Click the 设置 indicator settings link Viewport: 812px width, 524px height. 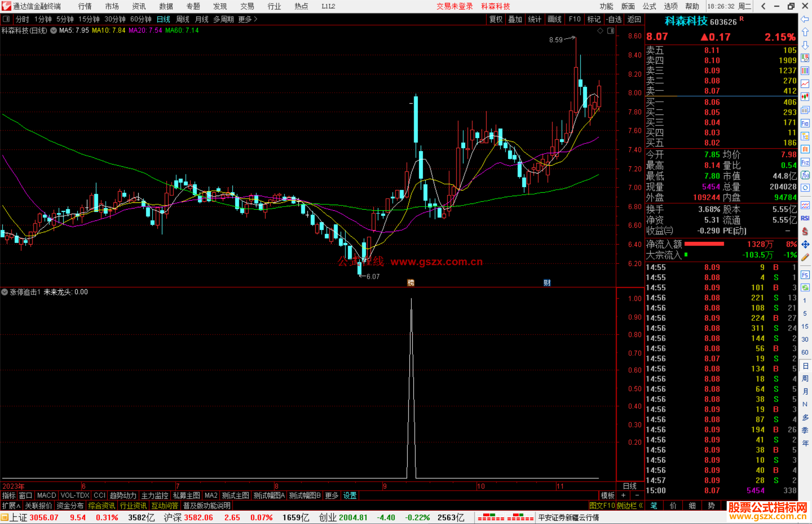pyautogui.click(x=350, y=495)
